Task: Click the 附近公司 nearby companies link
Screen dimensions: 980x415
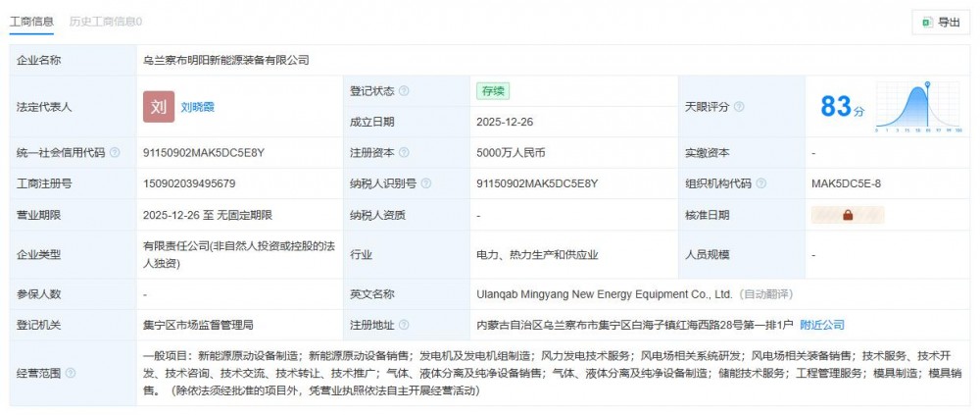Action: [821, 325]
